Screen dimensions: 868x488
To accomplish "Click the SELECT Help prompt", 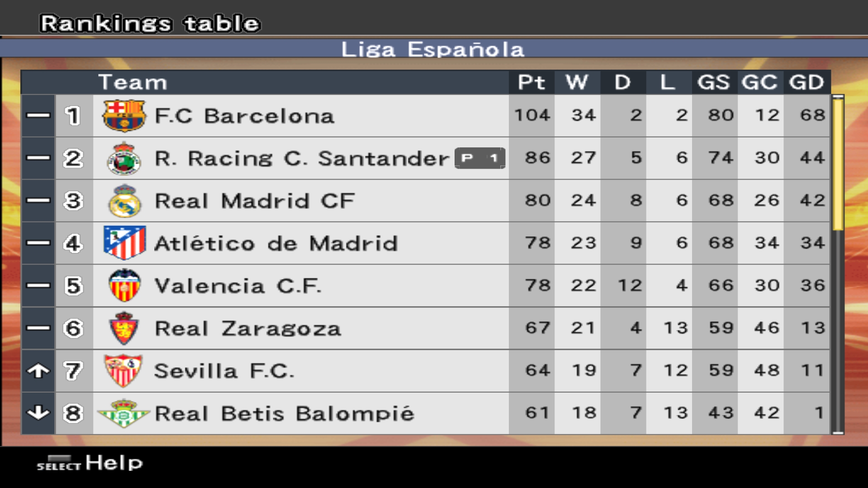I will pyautogui.click(x=90, y=463).
